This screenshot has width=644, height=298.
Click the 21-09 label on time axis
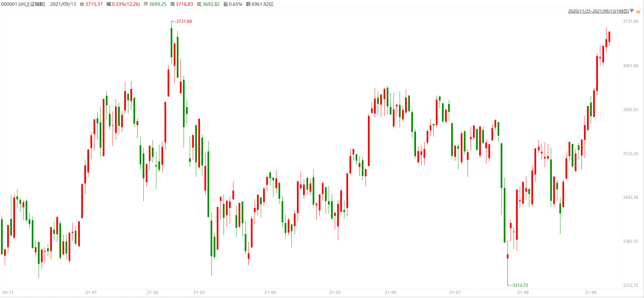pos(591,293)
